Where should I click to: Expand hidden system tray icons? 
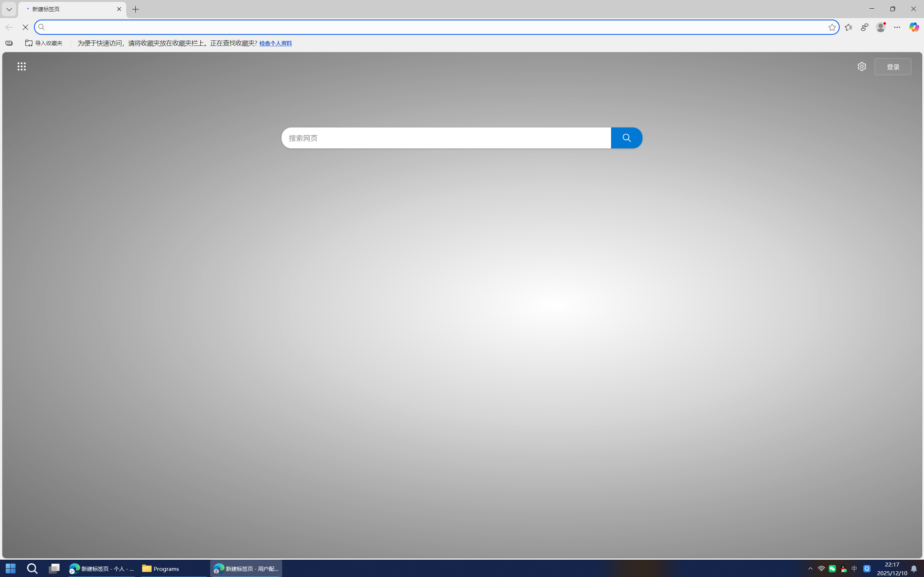pos(810,569)
